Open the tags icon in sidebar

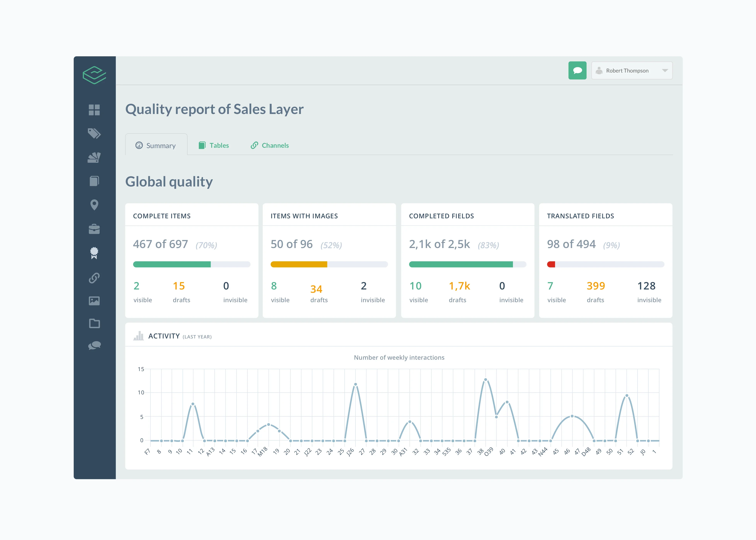point(94,133)
